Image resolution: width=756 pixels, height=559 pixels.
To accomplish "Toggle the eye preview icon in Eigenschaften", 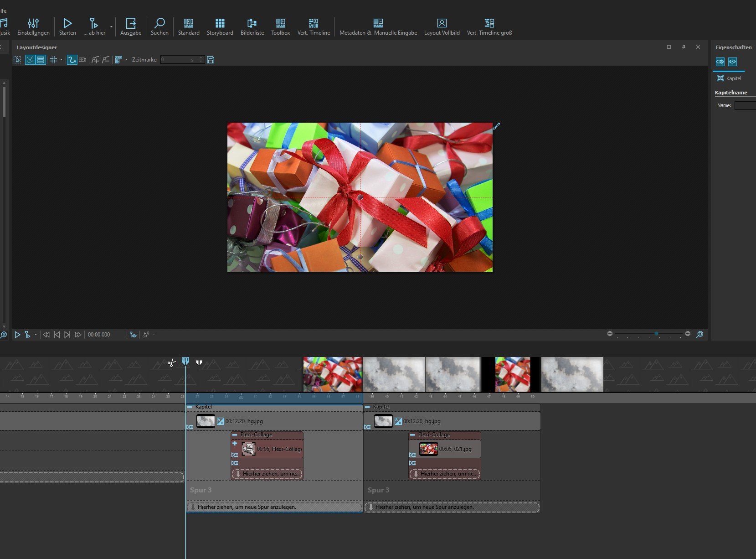I will pyautogui.click(x=732, y=62).
